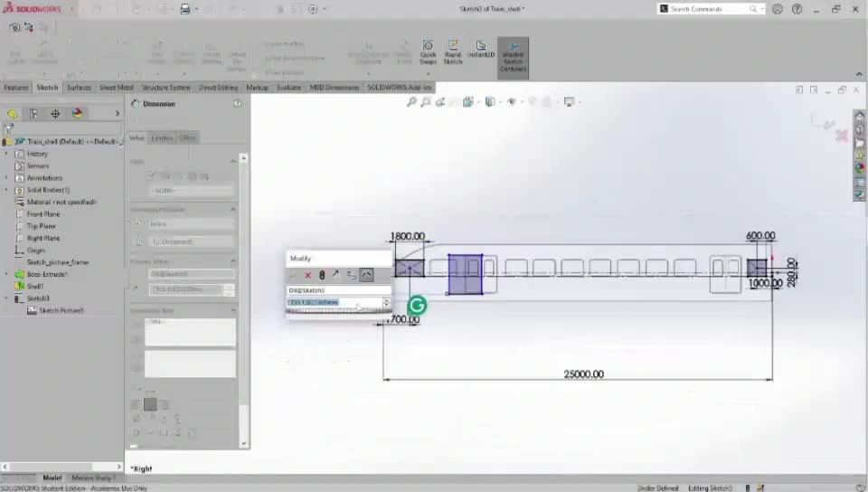Open the Evaluate ribbon tab
The image size is (868, 492).
pyautogui.click(x=289, y=88)
